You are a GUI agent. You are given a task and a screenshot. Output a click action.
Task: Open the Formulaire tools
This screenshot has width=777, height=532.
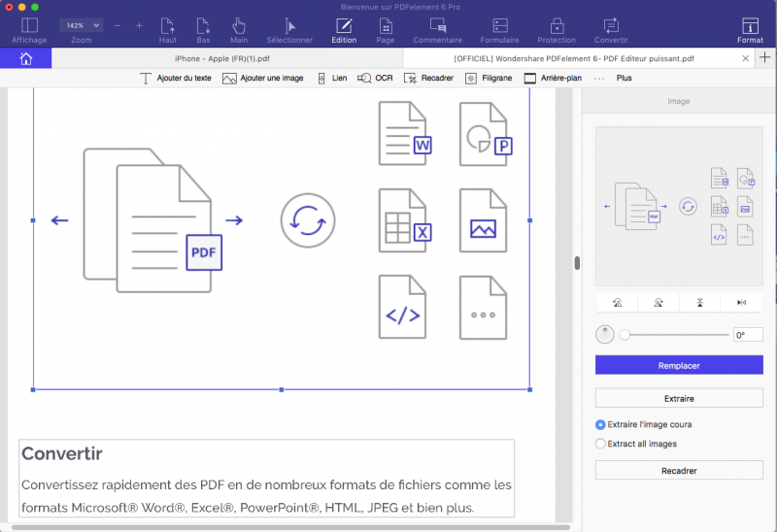499,29
